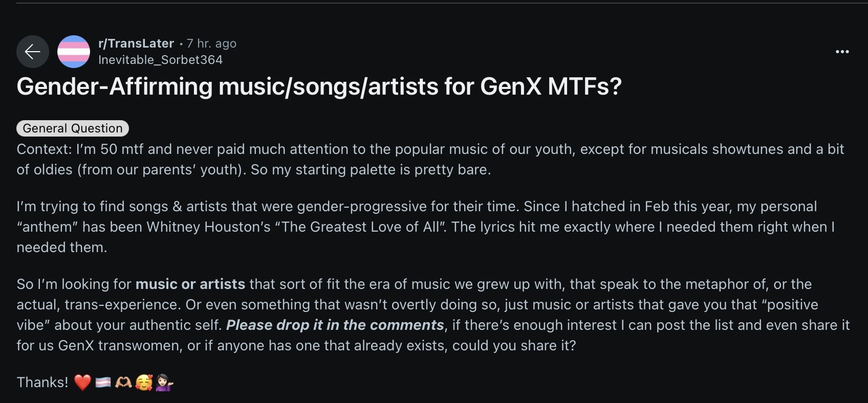Screen dimensions: 868x403
Task: Click the back arrow button
Action: point(33,52)
